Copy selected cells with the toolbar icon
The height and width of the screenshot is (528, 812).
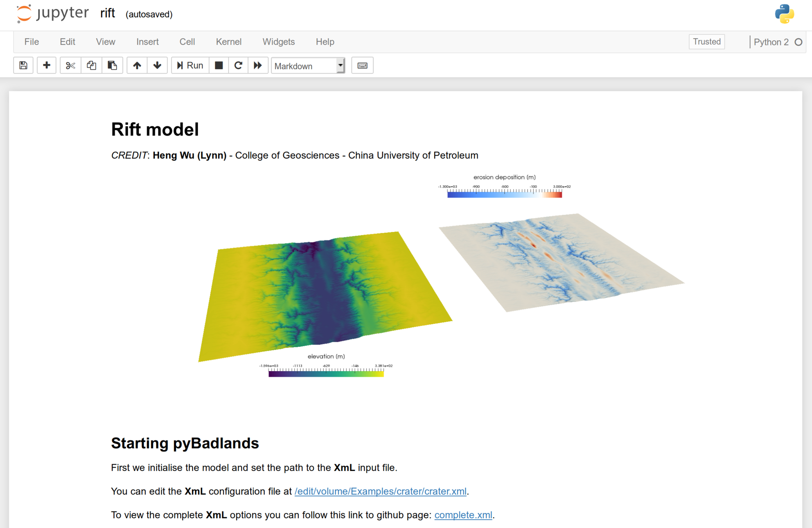click(92, 65)
